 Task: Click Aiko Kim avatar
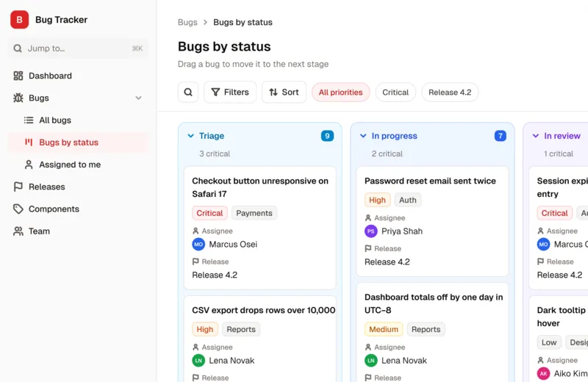point(543,374)
